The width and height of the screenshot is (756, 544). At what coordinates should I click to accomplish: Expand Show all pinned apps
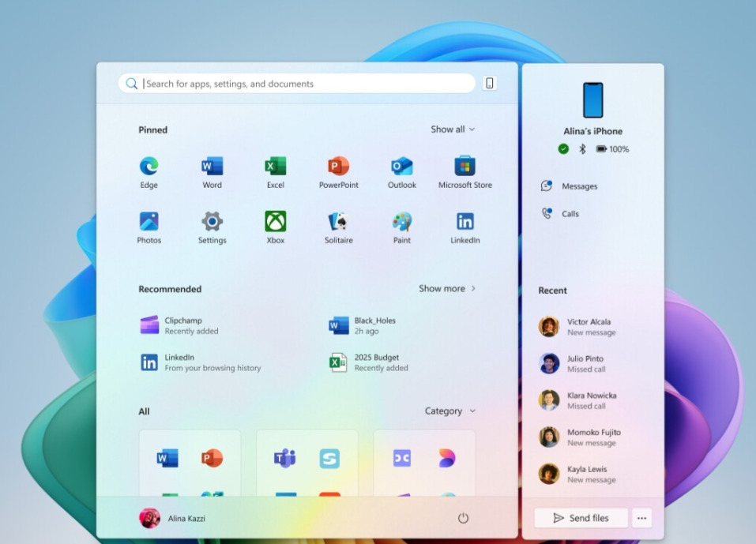coord(453,129)
